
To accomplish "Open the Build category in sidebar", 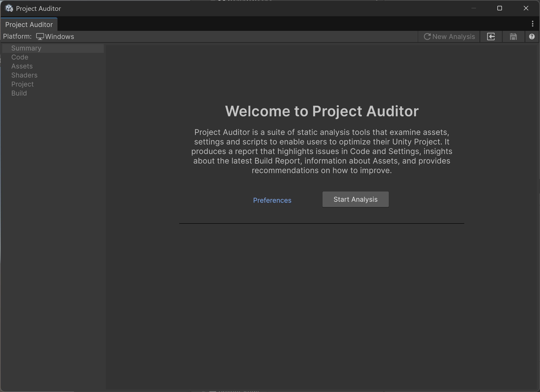I will click(19, 93).
